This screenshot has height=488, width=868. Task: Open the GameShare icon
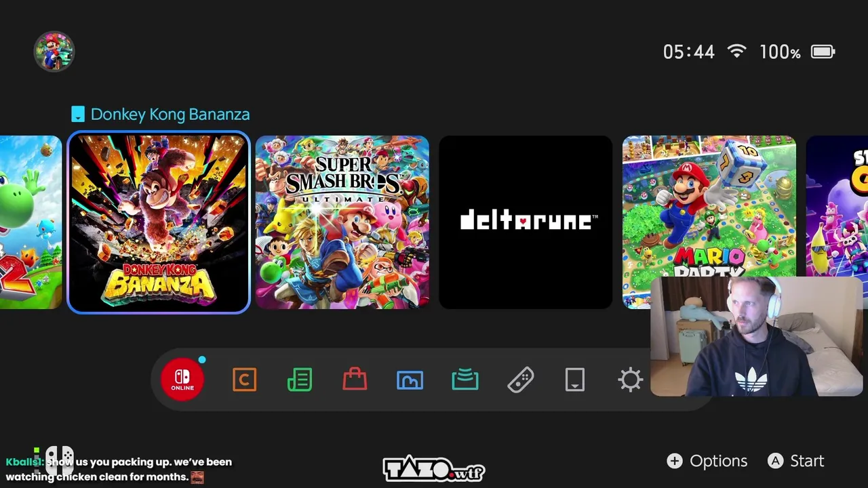tap(465, 380)
